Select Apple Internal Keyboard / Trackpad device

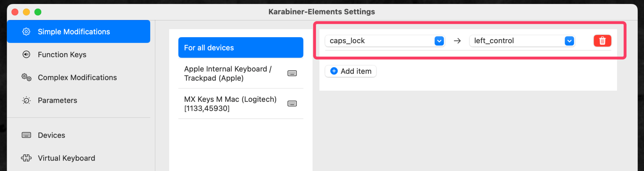(x=231, y=73)
